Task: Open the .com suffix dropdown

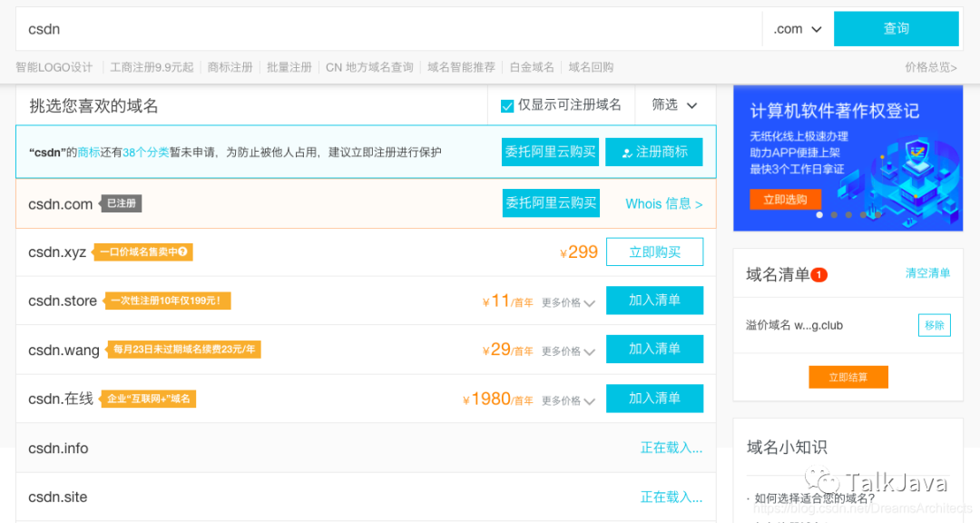Action: click(798, 29)
